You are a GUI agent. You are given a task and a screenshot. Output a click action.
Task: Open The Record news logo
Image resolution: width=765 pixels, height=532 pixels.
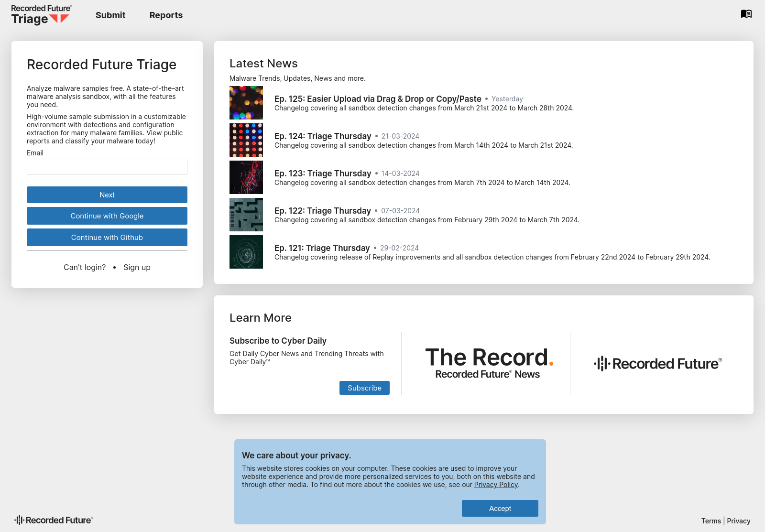pos(489,363)
